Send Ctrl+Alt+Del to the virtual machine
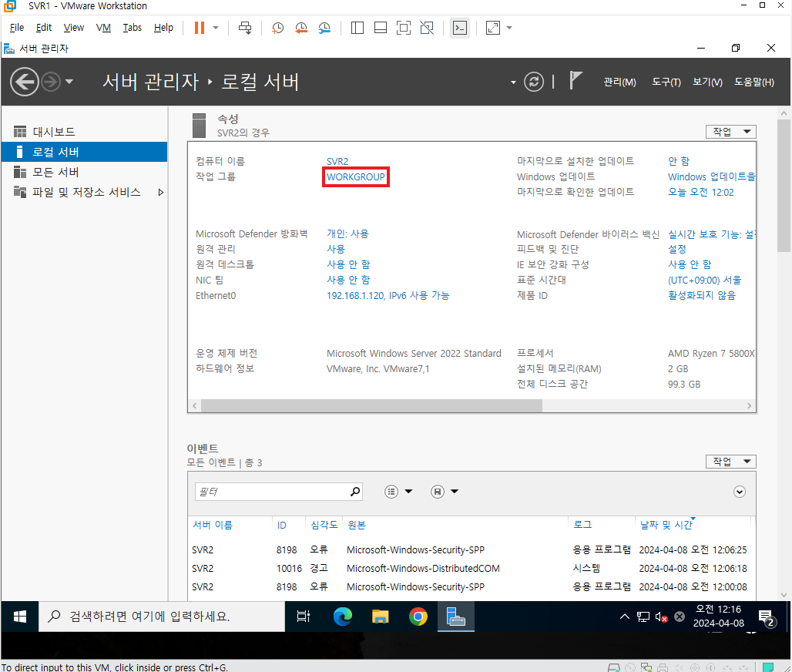Image resolution: width=792 pixels, height=672 pixels. pos(245,28)
